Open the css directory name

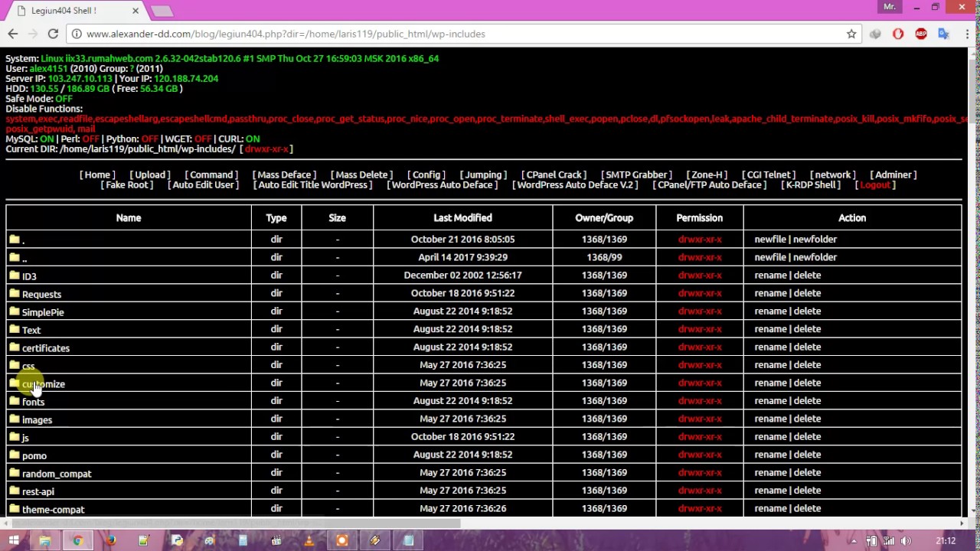click(28, 366)
